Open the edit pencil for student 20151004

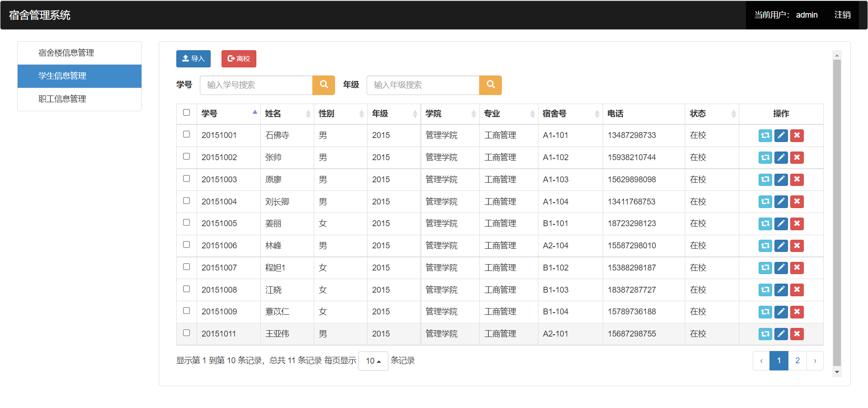point(781,201)
